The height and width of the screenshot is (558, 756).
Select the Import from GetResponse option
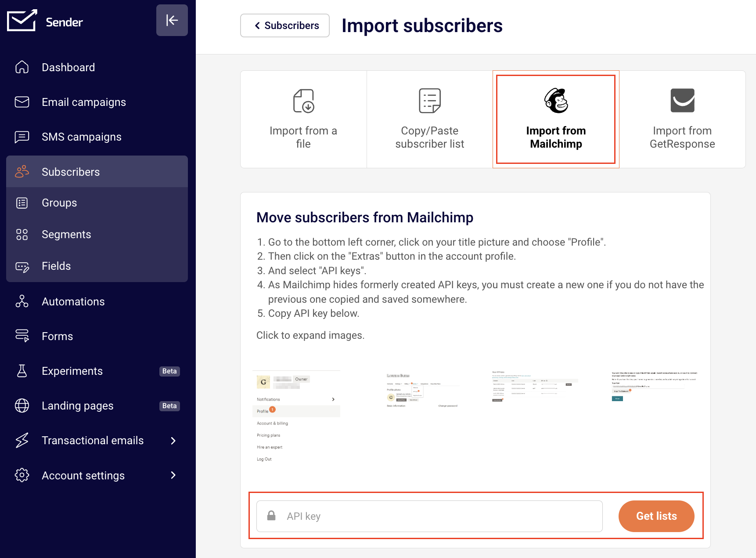pyautogui.click(x=682, y=119)
